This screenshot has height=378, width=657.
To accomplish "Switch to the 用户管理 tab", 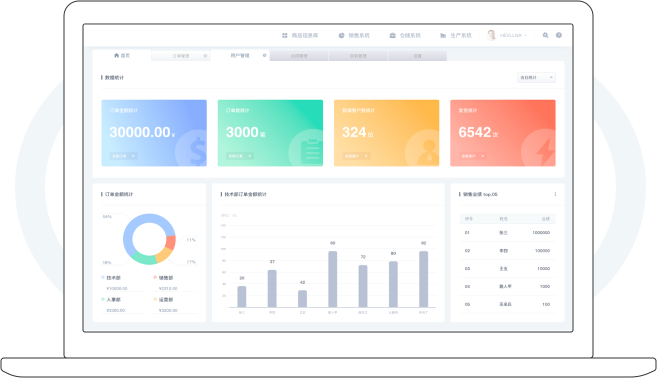I will coord(240,55).
